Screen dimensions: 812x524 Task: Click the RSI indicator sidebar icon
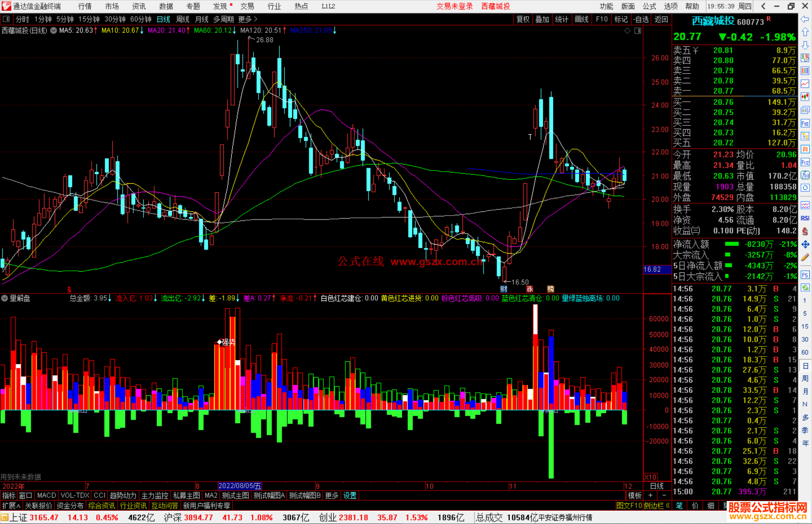pyautogui.click(x=805, y=218)
